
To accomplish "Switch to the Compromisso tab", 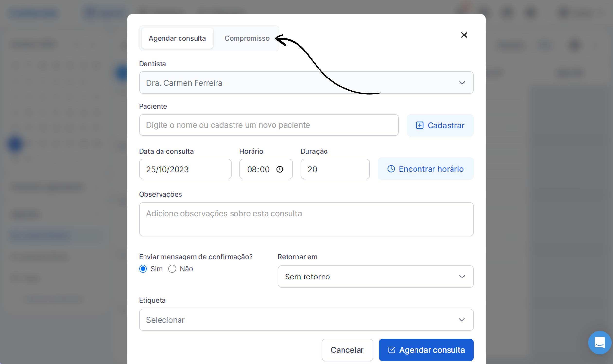I will pos(247,38).
